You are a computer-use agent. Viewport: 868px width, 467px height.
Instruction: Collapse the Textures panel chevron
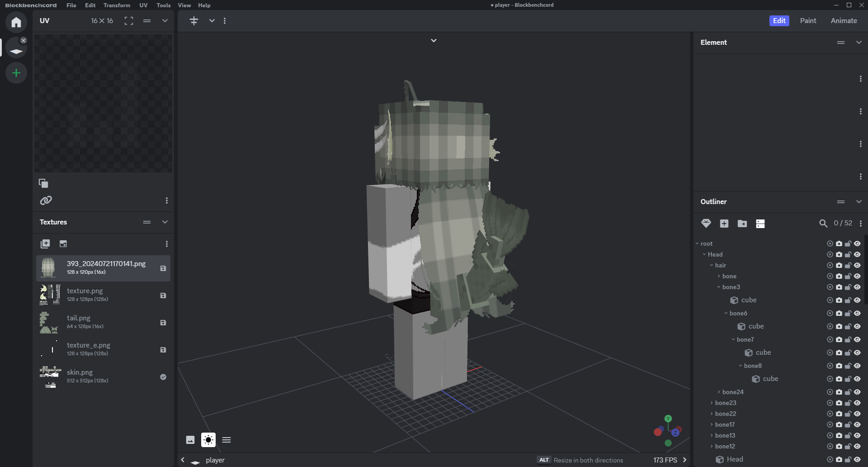[165, 222]
